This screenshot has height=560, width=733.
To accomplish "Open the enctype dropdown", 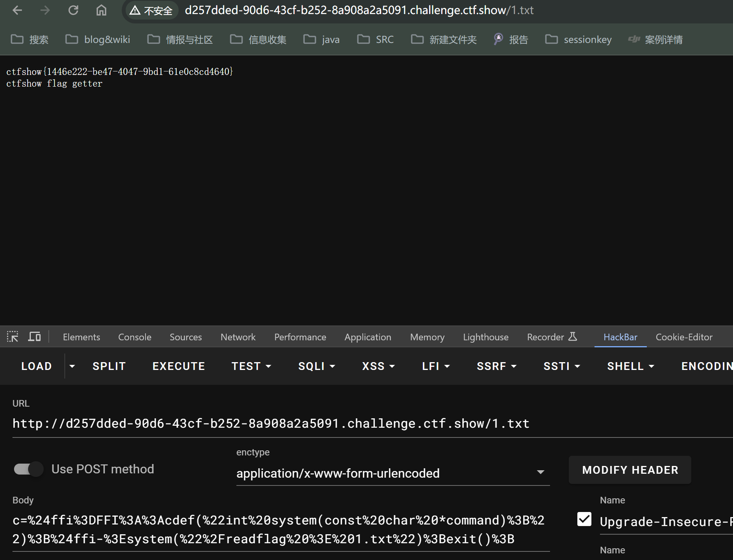I will point(393,473).
